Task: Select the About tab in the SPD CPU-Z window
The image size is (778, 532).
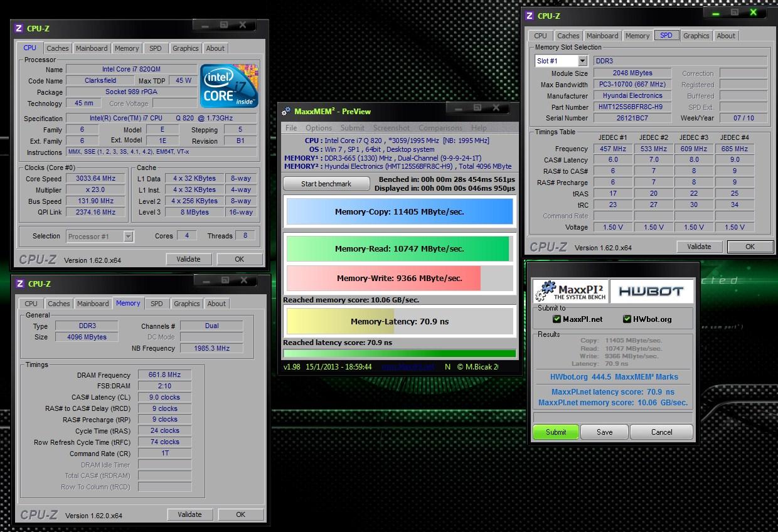Action: tap(726, 36)
